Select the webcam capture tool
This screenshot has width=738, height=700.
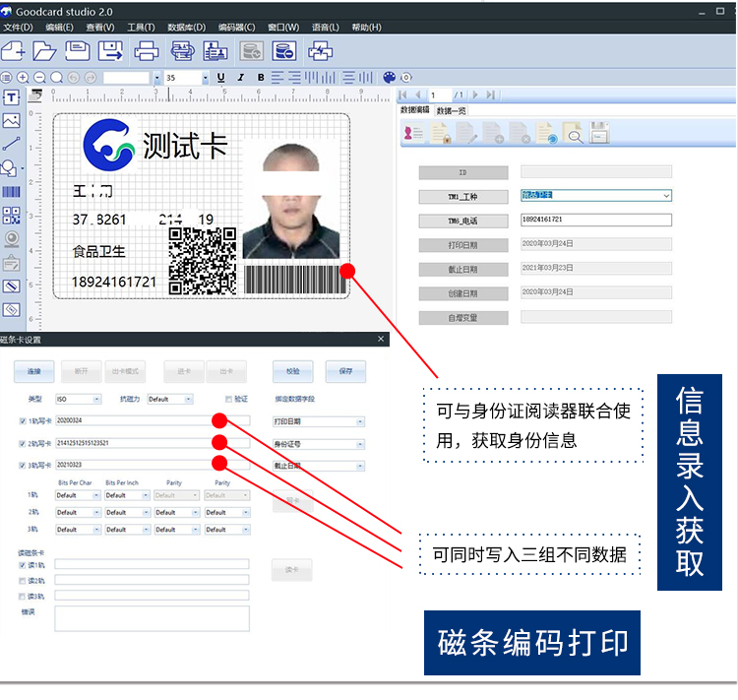tap(11, 239)
